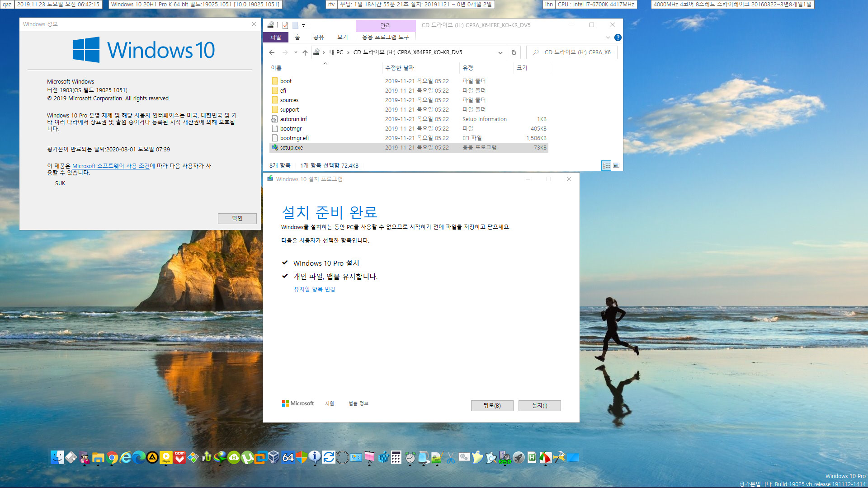
Task: Open Customize Quick Access Toolbar dropdown
Action: (303, 25)
